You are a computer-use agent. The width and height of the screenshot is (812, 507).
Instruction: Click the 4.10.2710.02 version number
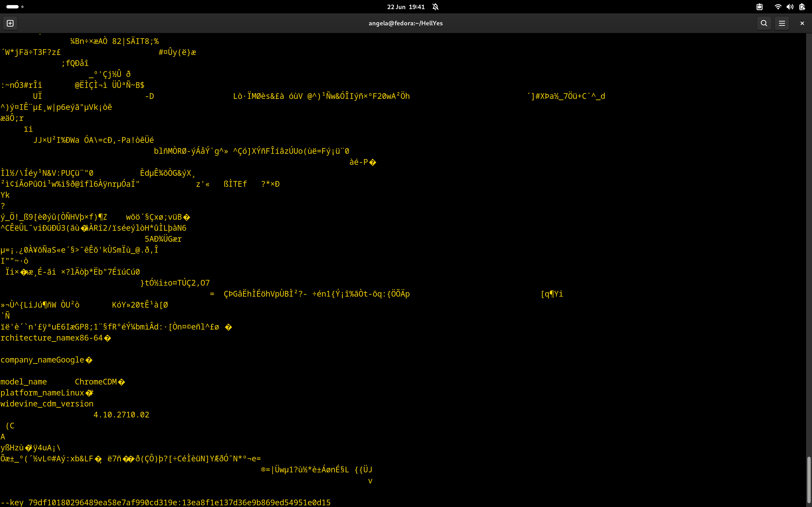click(121, 415)
